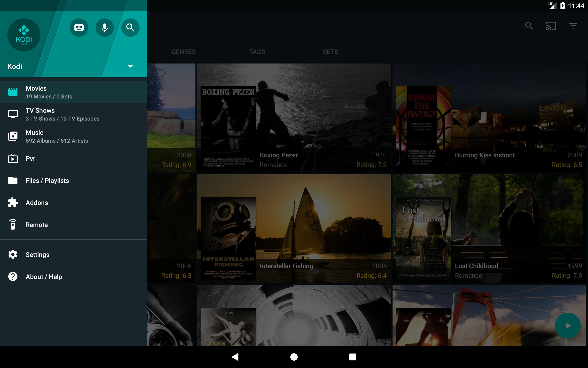Open the Remote drawer entry
Screen dimensions: 588x368
point(73,225)
